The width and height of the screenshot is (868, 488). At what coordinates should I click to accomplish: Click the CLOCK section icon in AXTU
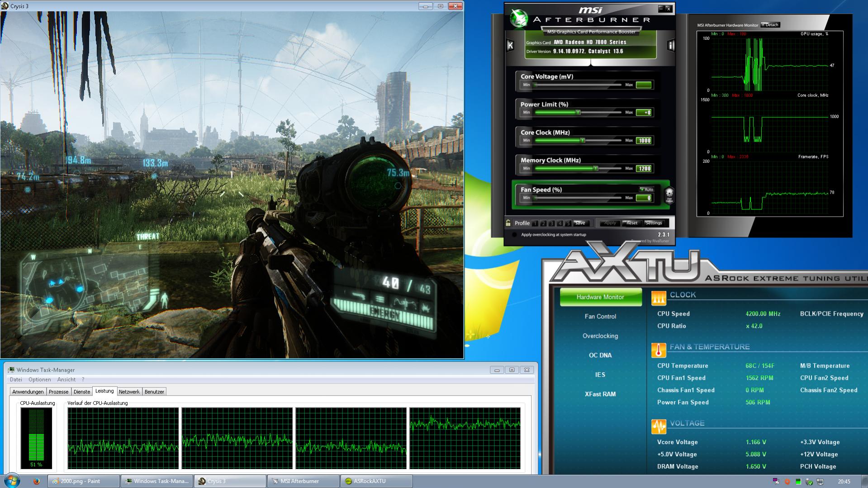[659, 298]
